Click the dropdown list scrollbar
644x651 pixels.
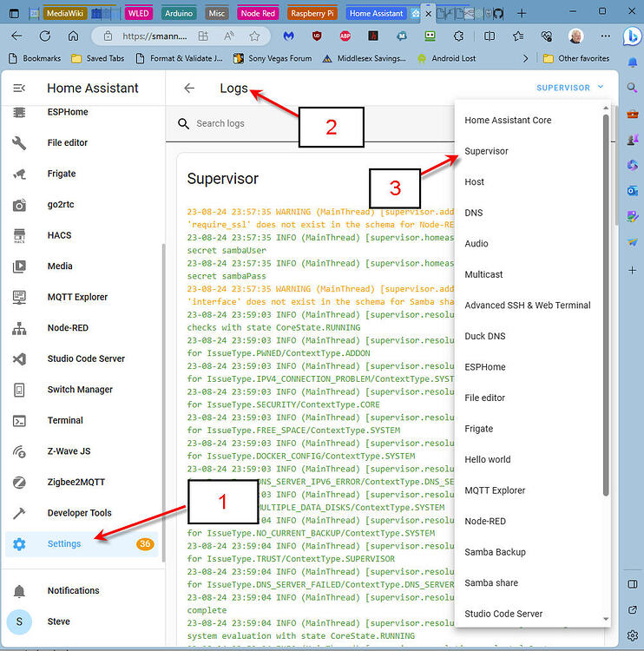606,304
